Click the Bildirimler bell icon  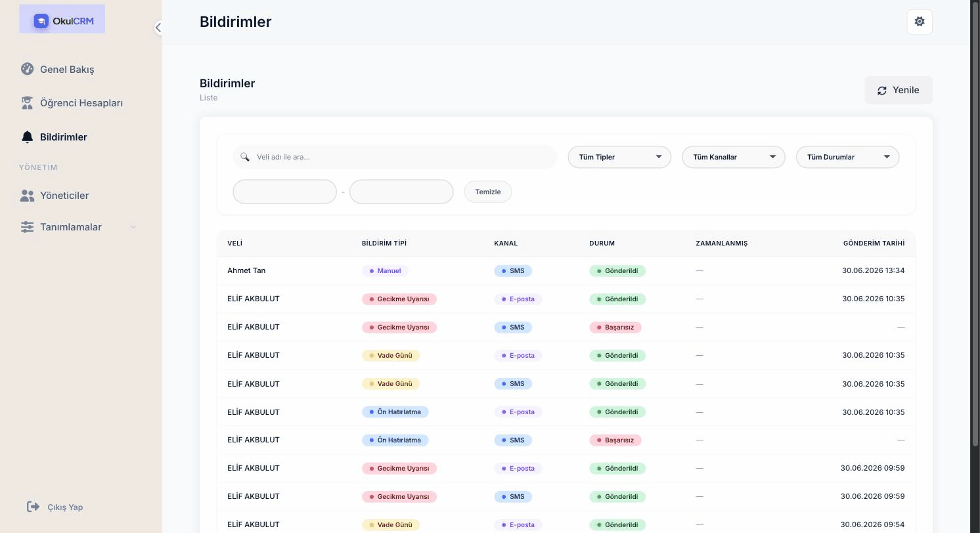pyautogui.click(x=27, y=137)
